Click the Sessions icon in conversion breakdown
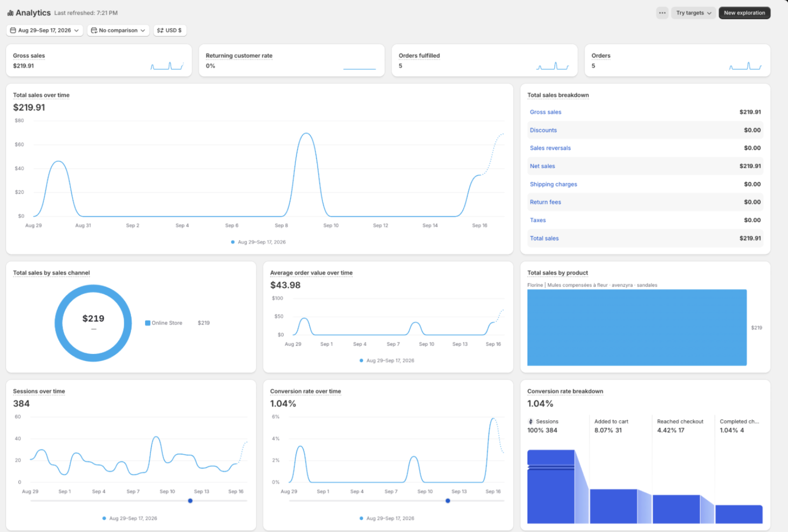 (530, 421)
